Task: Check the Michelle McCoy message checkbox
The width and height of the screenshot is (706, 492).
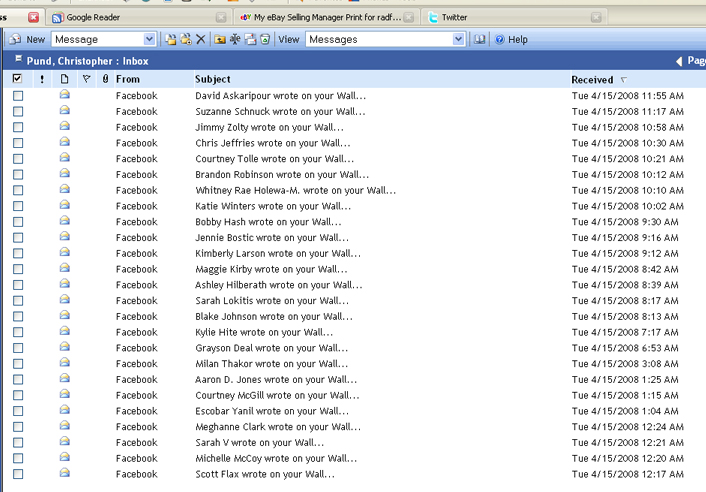Action: [x=18, y=458]
